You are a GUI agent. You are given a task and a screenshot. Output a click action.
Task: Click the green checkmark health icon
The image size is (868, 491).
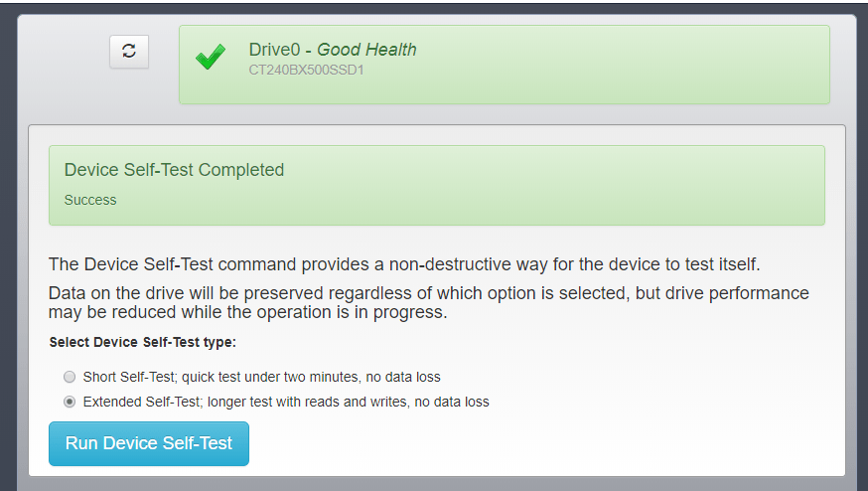click(210, 58)
